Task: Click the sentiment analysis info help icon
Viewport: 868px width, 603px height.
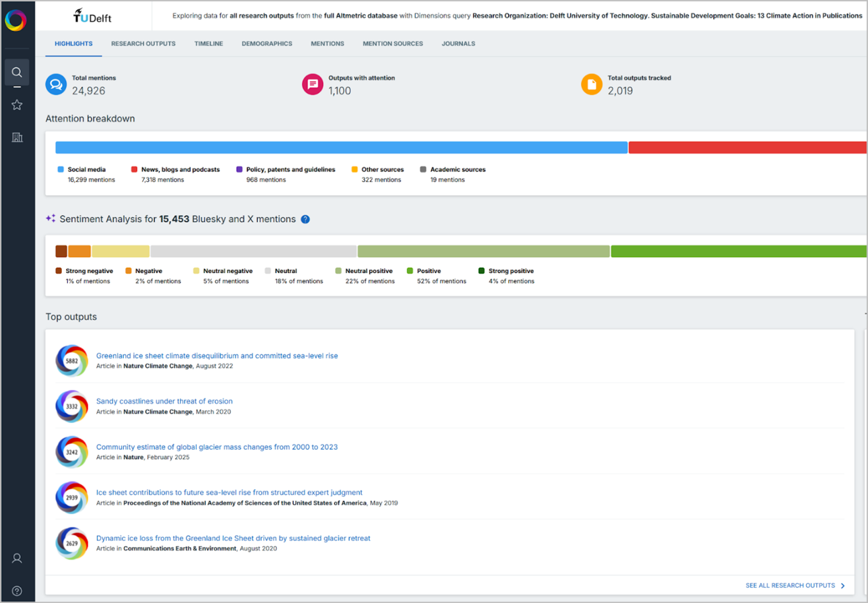Action: tap(305, 219)
